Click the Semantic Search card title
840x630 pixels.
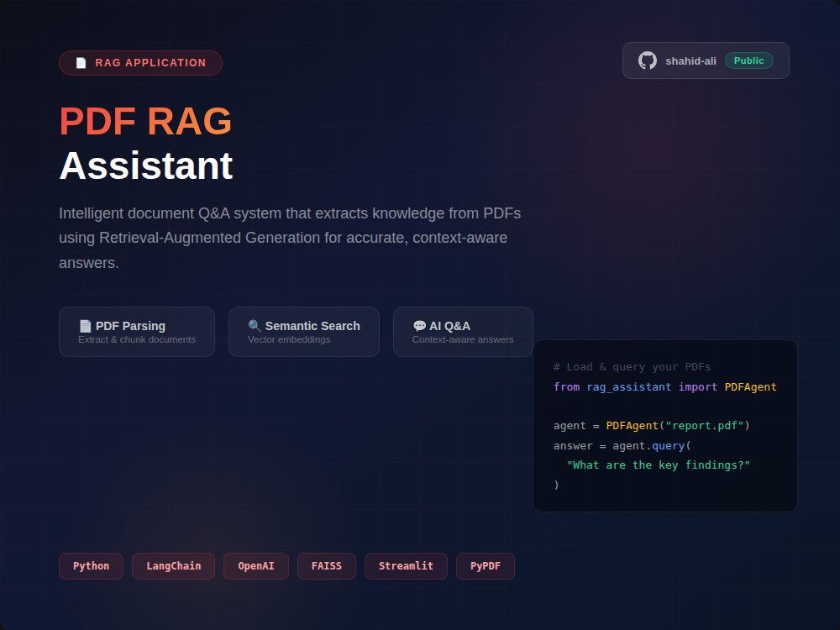312,326
